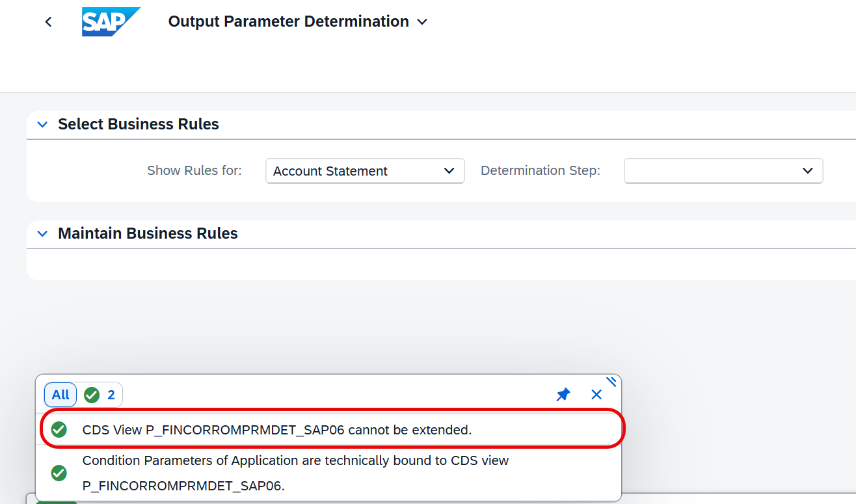
Task: Collapse the Maintain Business Rules section chevron
Action: pos(43,233)
